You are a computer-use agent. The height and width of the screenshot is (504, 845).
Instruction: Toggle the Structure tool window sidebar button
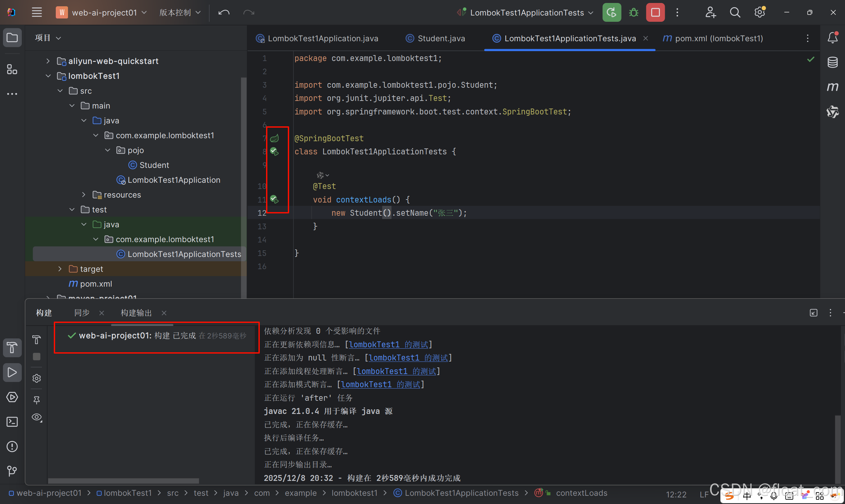pyautogui.click(x=12, y=70)
